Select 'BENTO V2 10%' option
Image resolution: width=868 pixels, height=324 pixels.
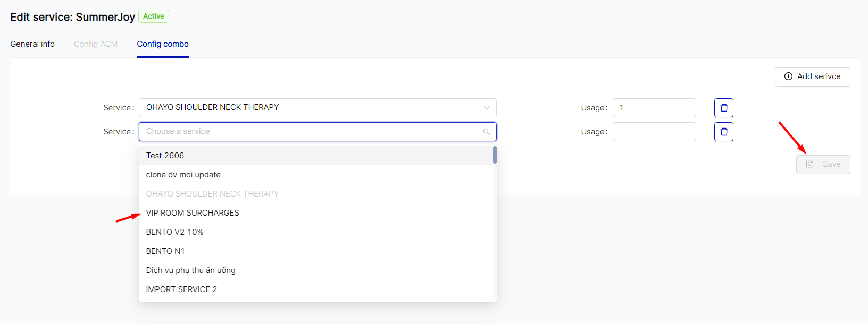[174, 232]
